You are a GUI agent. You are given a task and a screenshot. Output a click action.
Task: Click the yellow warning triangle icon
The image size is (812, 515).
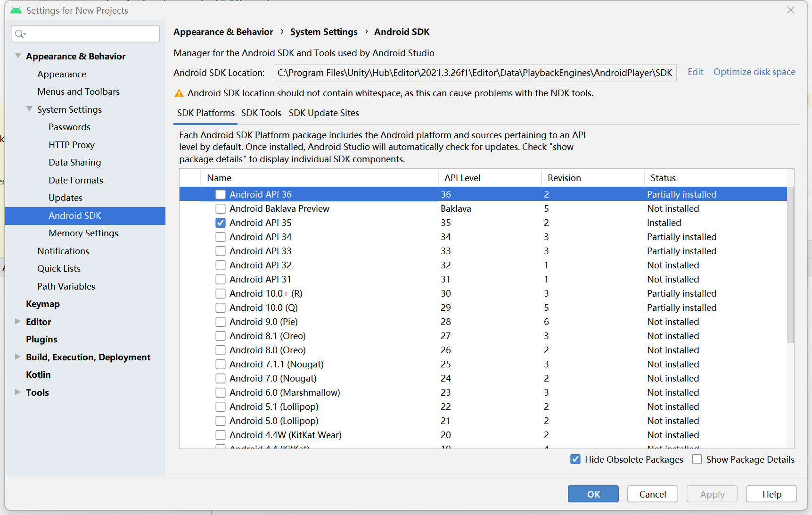179,93
